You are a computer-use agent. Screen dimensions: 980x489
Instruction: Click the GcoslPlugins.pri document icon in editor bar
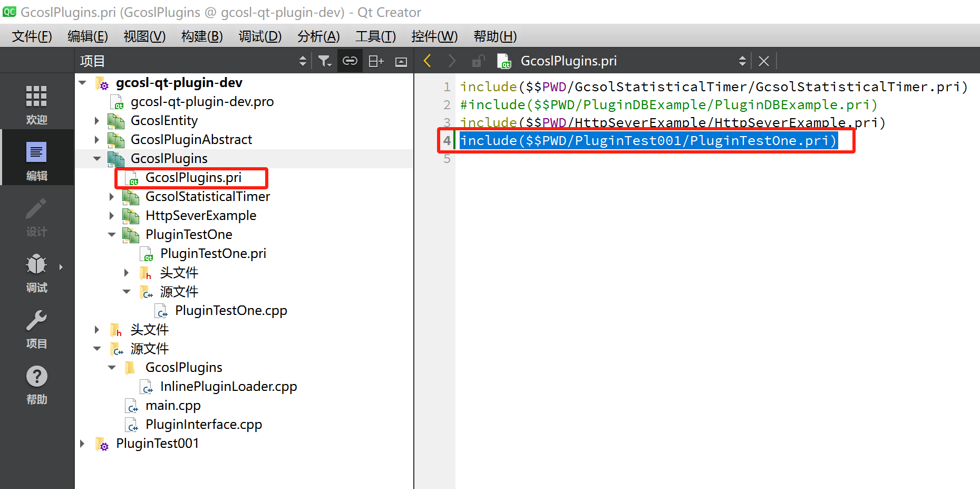point(504,61)
